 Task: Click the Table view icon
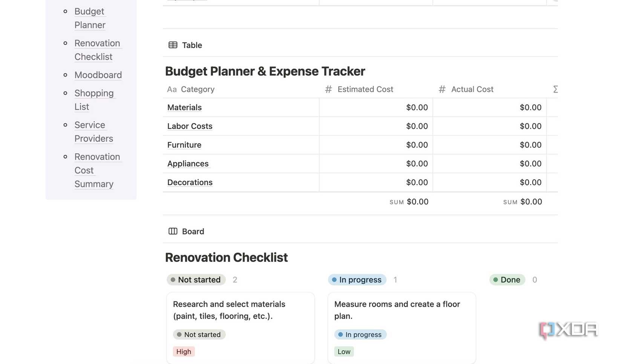click(x=173, y=45)
